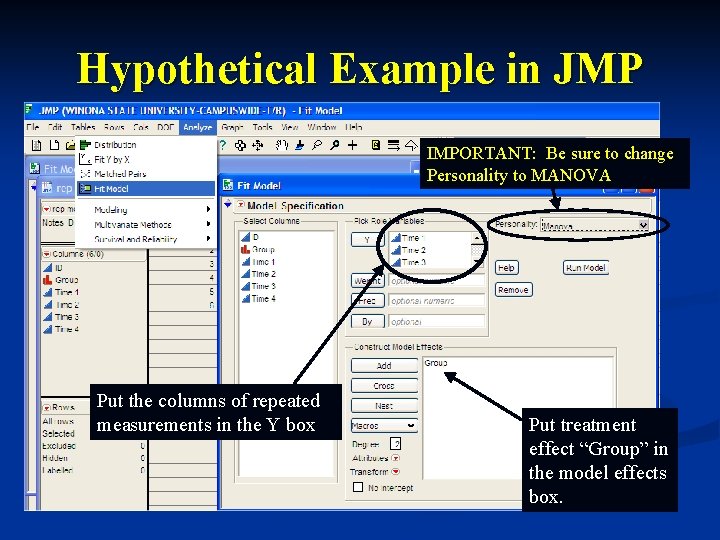This screenshot has width=720, height=540.
Task: Click the Remove button
Action: point(513,290)
